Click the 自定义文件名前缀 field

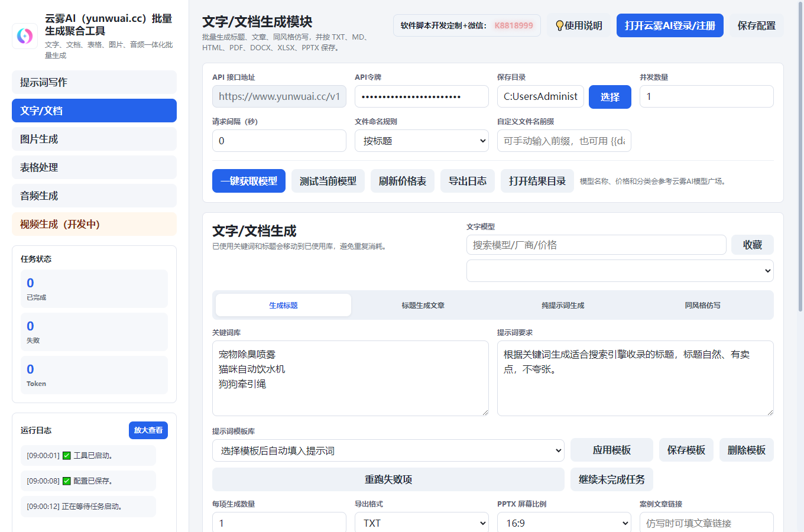(x=564, y=141)
